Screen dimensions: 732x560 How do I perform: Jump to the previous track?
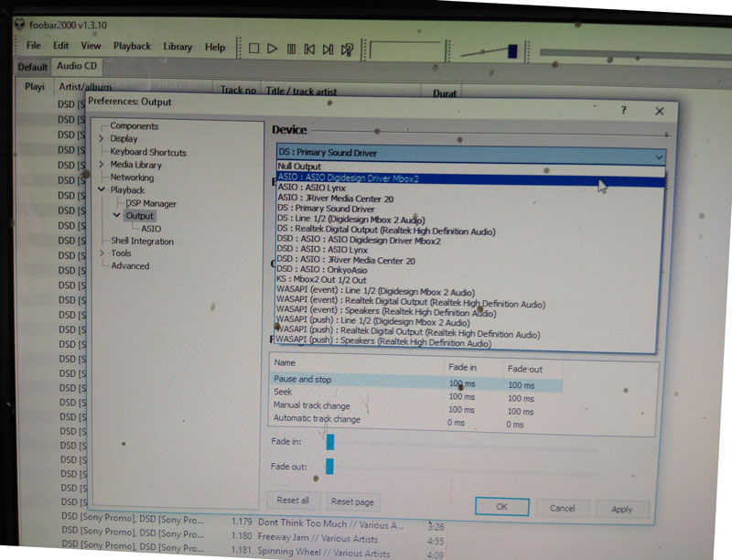pos(309,49)
